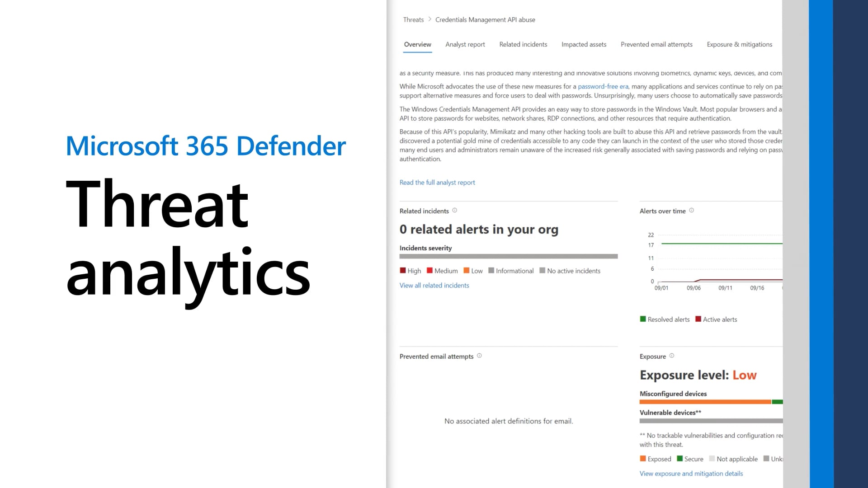Click the Resolved alerts green legend swatch
Image resolution: width=868 pixels, height=488 pixels.
pyautogui.click(x=643, y=319)
